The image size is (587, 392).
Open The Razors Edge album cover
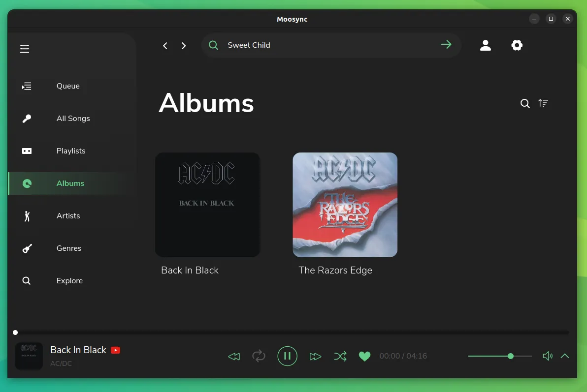[345, 205]
